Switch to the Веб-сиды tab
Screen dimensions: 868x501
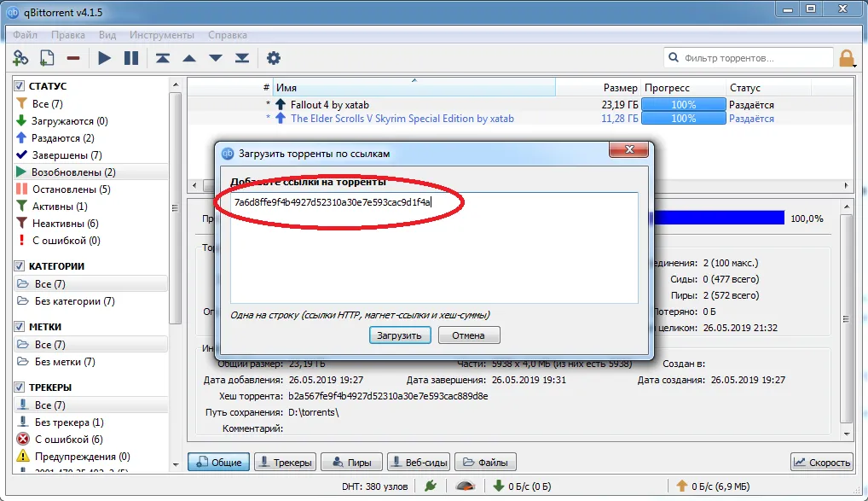pos(419,463)
